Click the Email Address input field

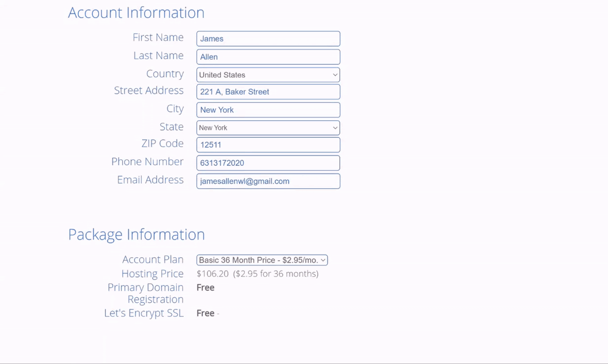(268, 181)
